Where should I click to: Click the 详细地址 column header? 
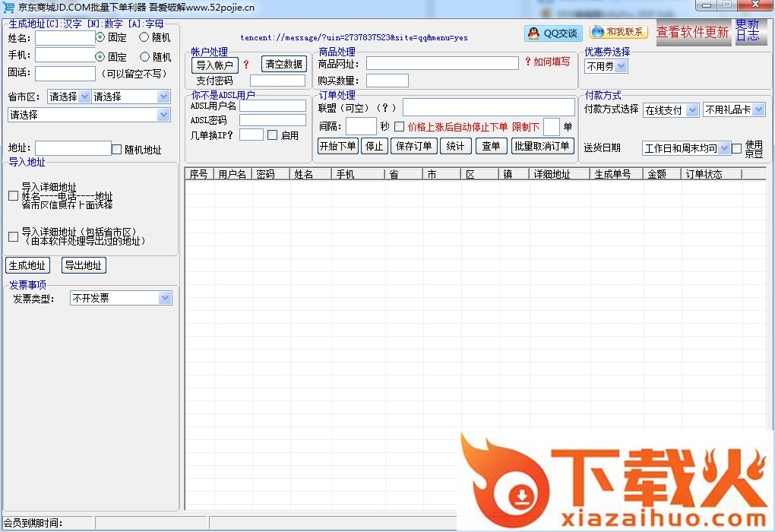[559, 174]
